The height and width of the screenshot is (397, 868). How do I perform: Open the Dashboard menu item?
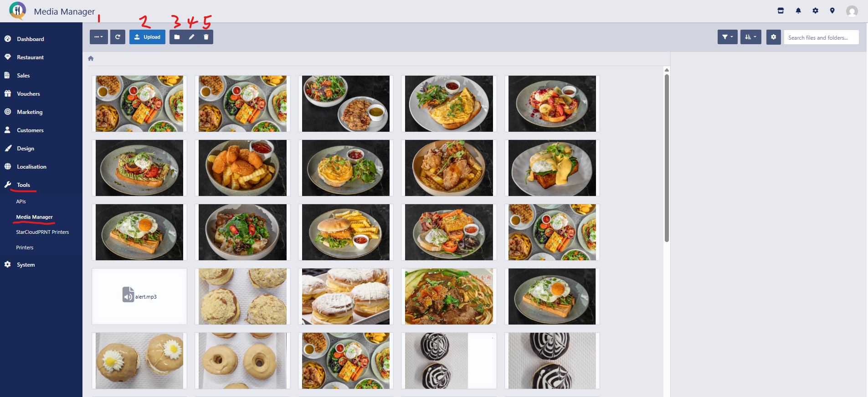pyautogui.click(x=31, y=39)
